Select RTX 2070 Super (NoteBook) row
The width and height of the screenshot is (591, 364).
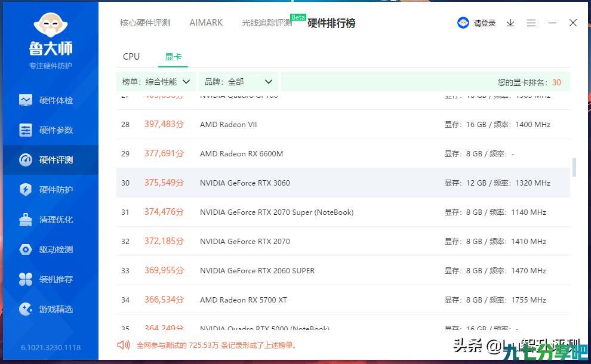click(x=343, y=212)
